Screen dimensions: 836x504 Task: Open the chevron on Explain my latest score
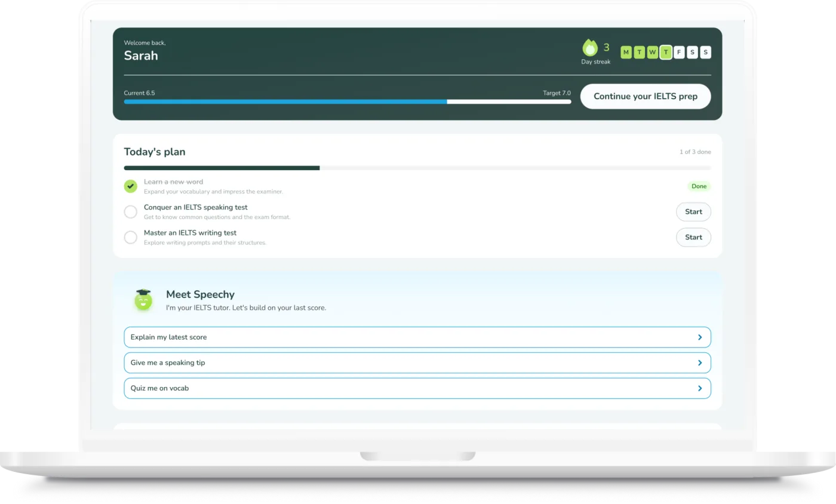[700, 337]
